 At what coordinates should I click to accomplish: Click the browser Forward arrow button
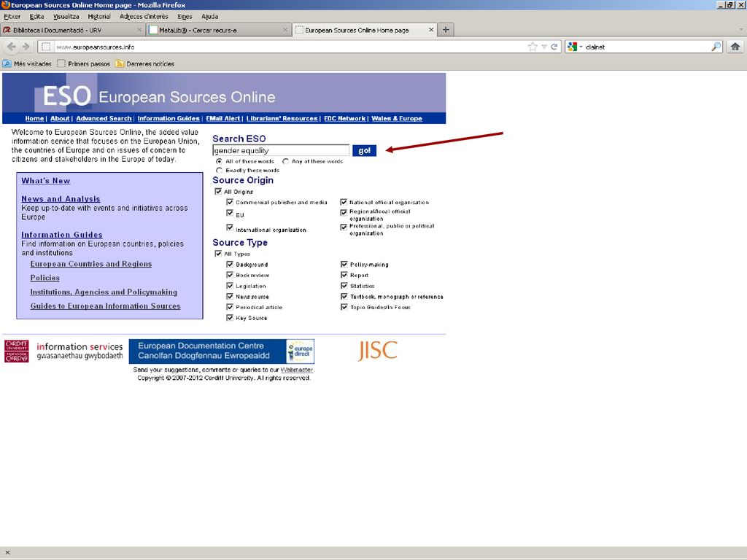[x=26, y=47]
